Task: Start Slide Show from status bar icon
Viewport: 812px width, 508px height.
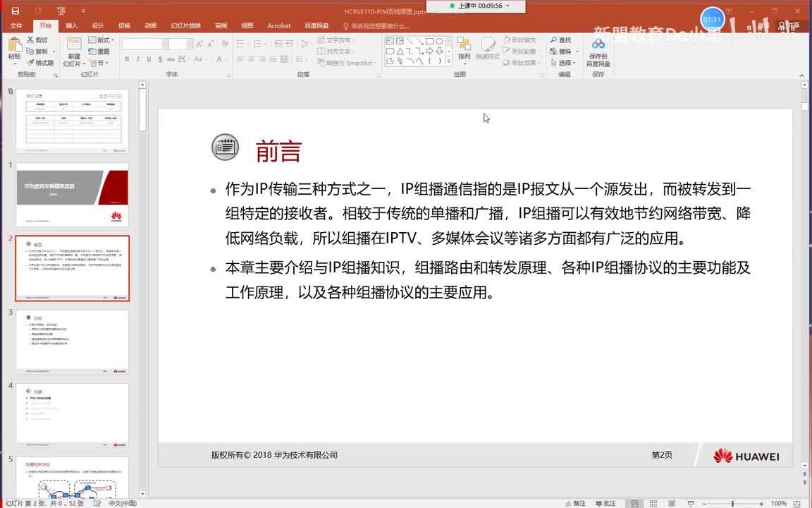Action: pyautogui.click(x=690, y=503)
